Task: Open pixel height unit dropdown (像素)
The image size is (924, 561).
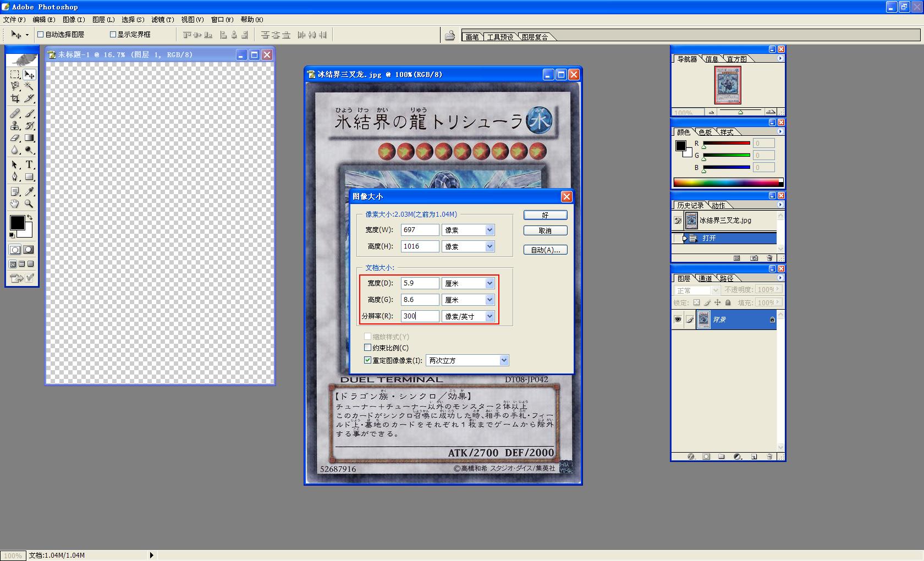Action: tap(490, 246)
